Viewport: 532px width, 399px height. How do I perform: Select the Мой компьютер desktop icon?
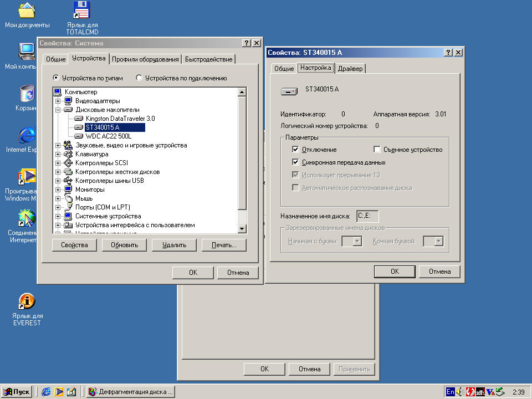pos(27,52)
